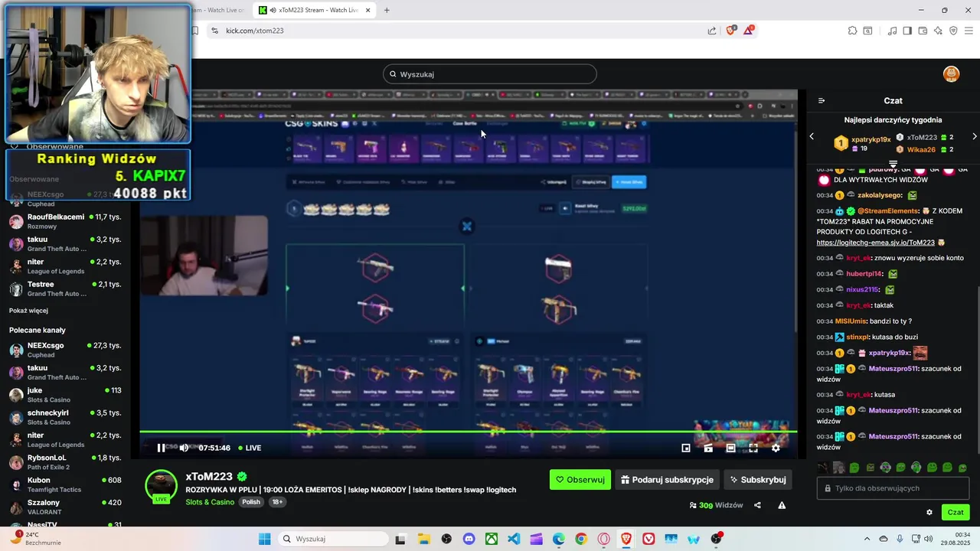The width and height of the screenshot is (980, 551).
Task: Open Brave Wallet icon
Action: point(923,31)
